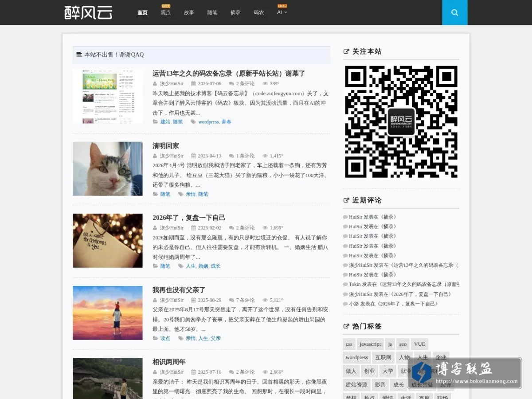Screen dimensions: 532x399
Task: Click the 建站 category link
Action: [165, 122]
